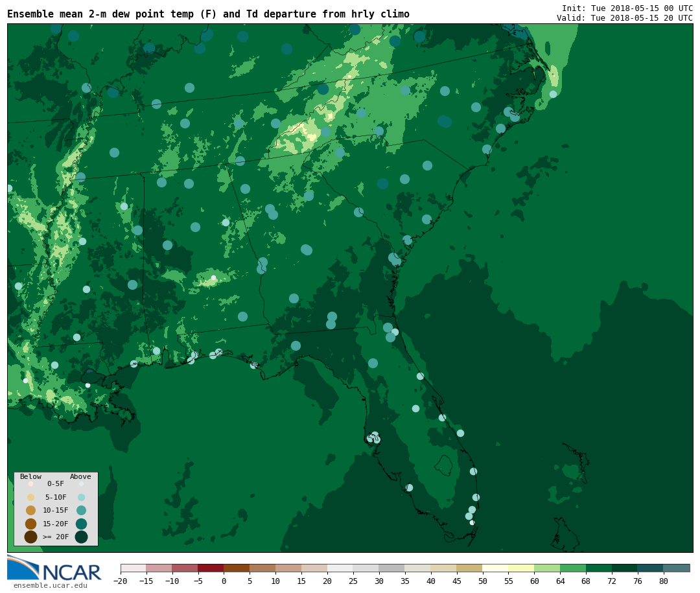Select the map title about ensemble mean dew point

pyautogui.click(x=208, y=14)
